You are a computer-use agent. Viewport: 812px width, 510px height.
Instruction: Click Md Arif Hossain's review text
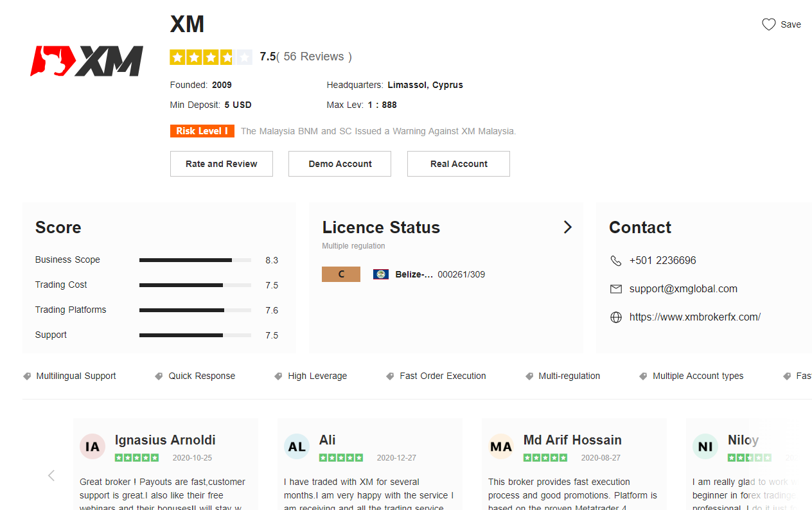coord(572,495)
